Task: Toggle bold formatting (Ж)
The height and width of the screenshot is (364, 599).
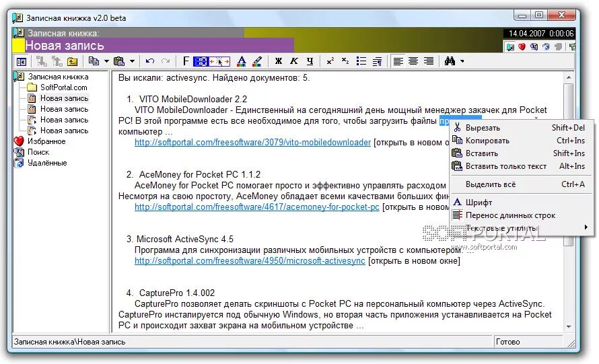Action: (279, 61)
